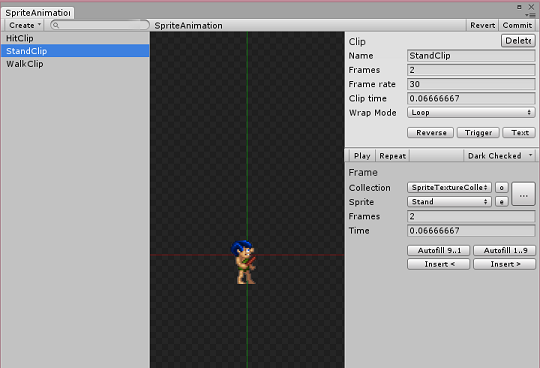Open the panel options menu icon
Image resolution: width=540 pixels, height=368 pixels.
(x=530, y=15)
